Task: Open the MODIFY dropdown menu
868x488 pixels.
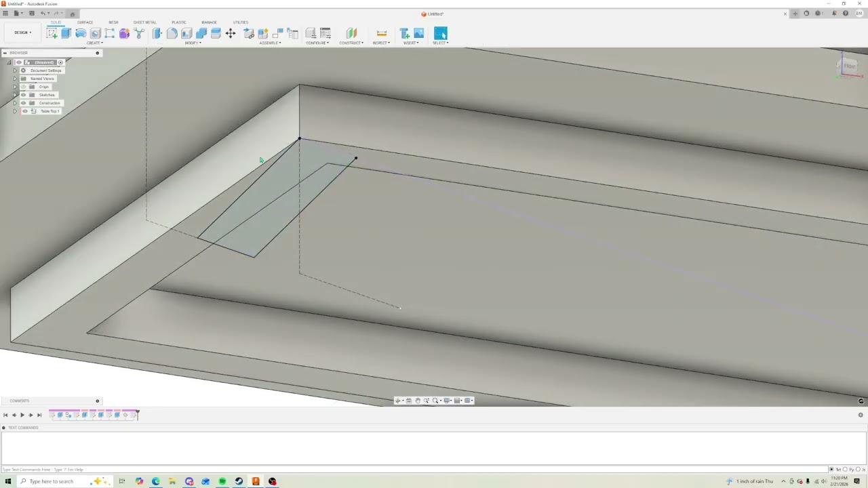Action: [193, 43]
